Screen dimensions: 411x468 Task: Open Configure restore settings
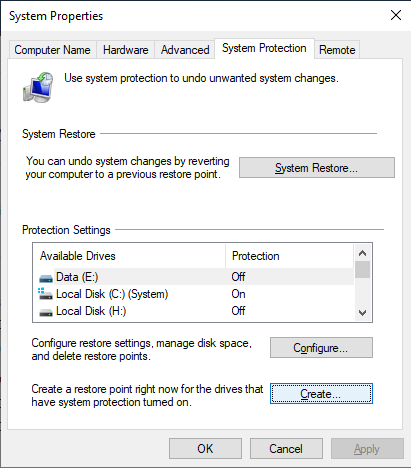click(x=321, y=348)
